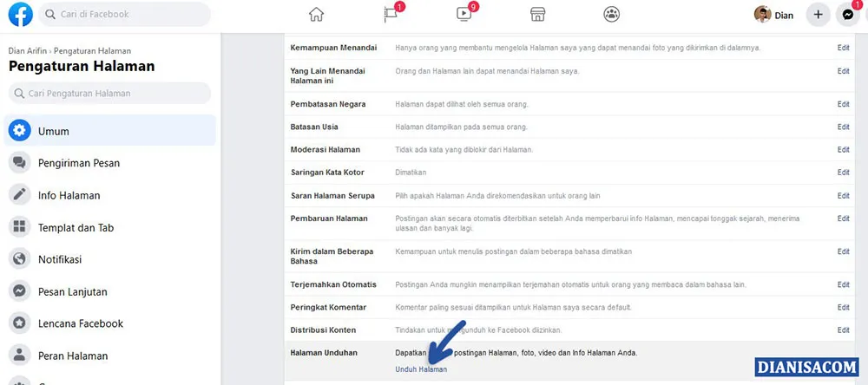Open the Lencana Facebook section
868x385 pixels.
[x=109, y=323]
